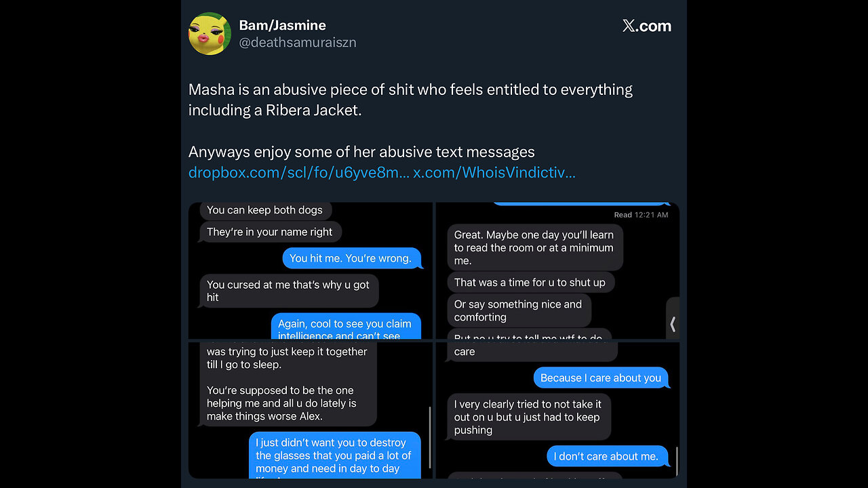Viewport: 868px width, 488px height.
Task: Click the scrollbar in the bottom-right chat screenshot
Action: [677, 460]
